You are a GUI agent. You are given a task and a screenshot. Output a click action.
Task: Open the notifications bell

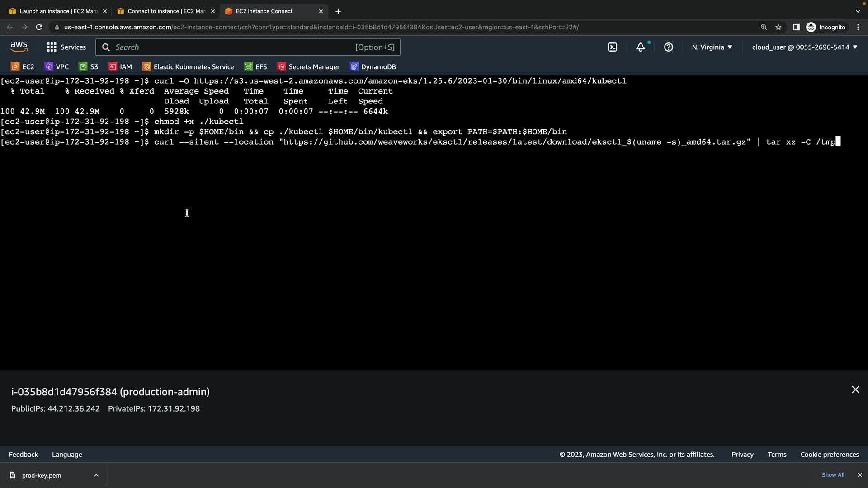coord(640,47)
